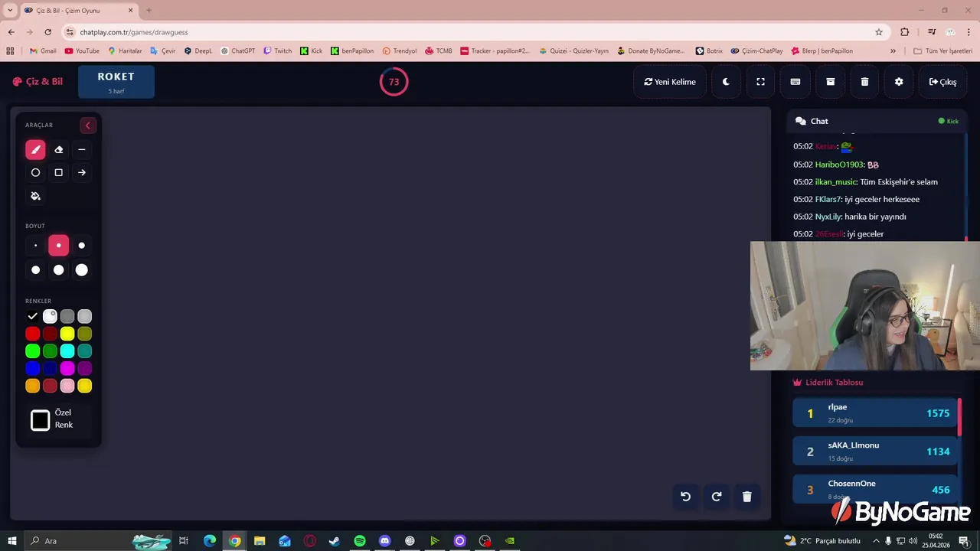Pick the white color swatch

[x=50, y=316]
